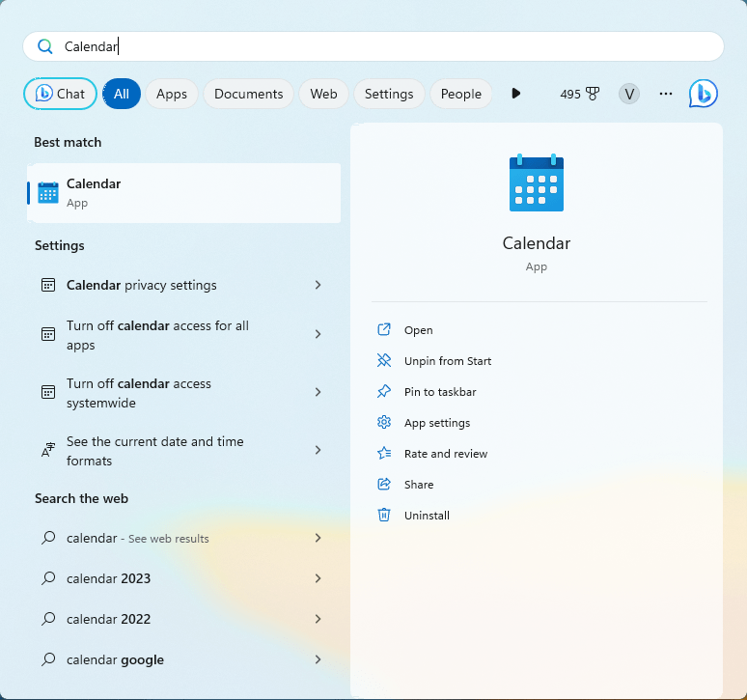The image size is (747, 700).
Task: Click the Calendar app icon in Best match
Action: coord(48,192)
